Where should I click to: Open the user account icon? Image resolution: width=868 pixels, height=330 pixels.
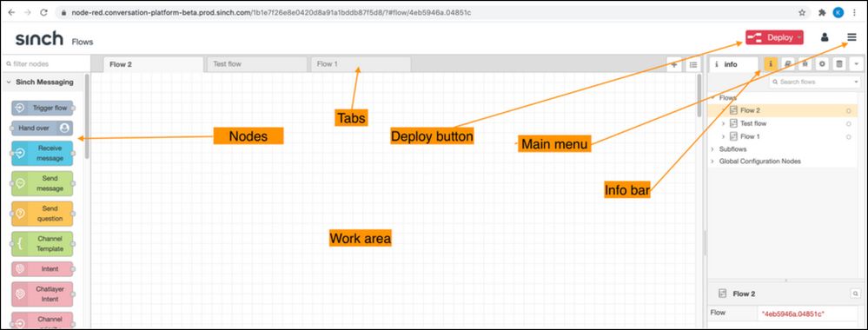tap(825, 37)
